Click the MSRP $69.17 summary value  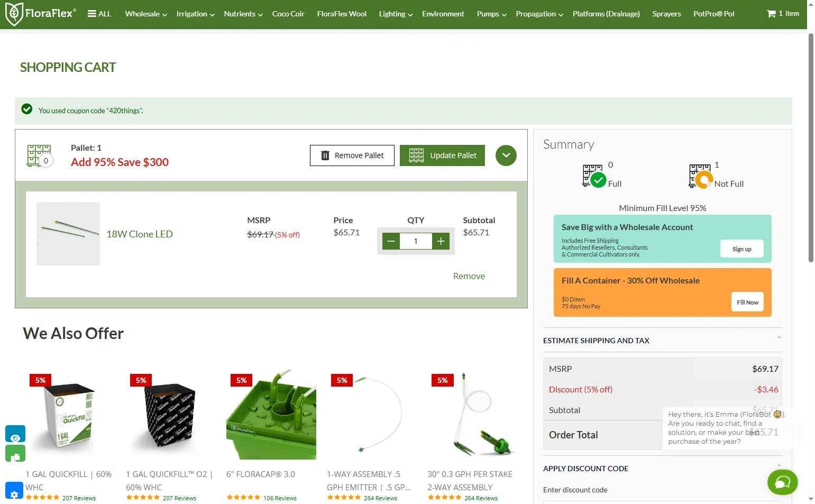tap(765, 369)
